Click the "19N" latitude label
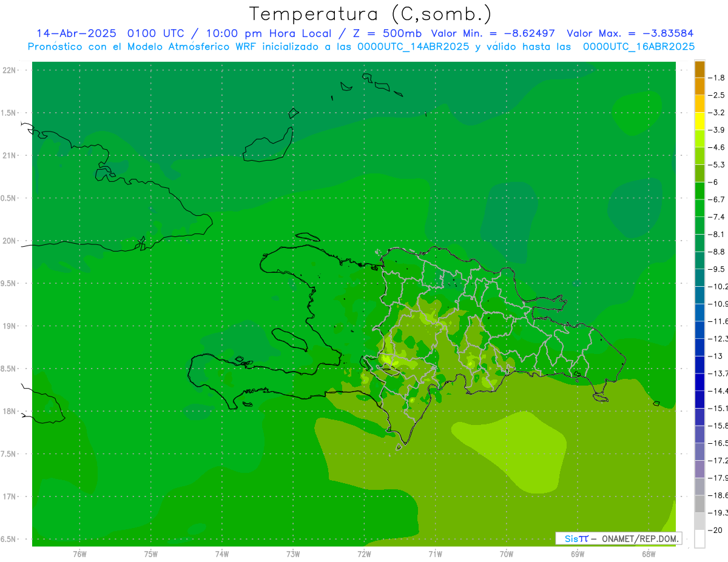The width and height of the screenshot is (728, 562). (x=9, y=326)
